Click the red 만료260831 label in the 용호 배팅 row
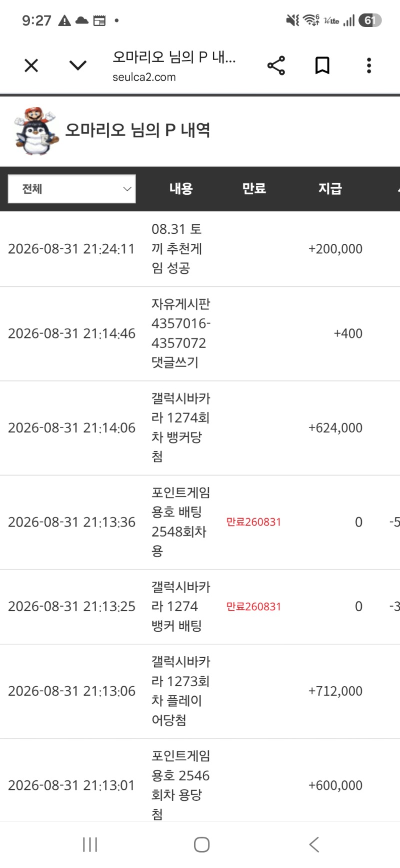400x868 pixels. coord(253,522)
